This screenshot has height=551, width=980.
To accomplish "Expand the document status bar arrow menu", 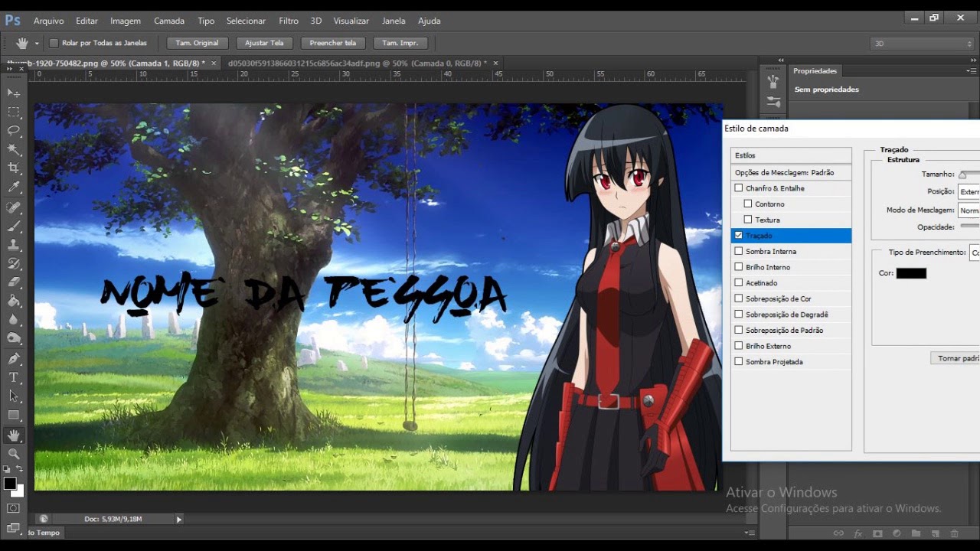I will [x=179, y=520].
